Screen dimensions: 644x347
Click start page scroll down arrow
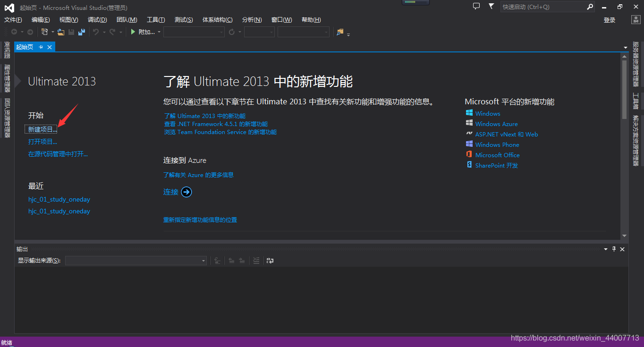coord(624,236)
